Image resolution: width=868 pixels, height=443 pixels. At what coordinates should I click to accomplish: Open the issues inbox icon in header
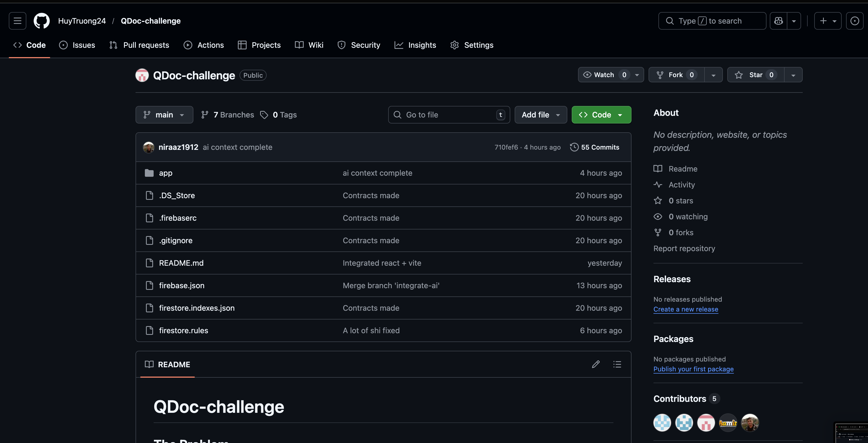[855, 21]
